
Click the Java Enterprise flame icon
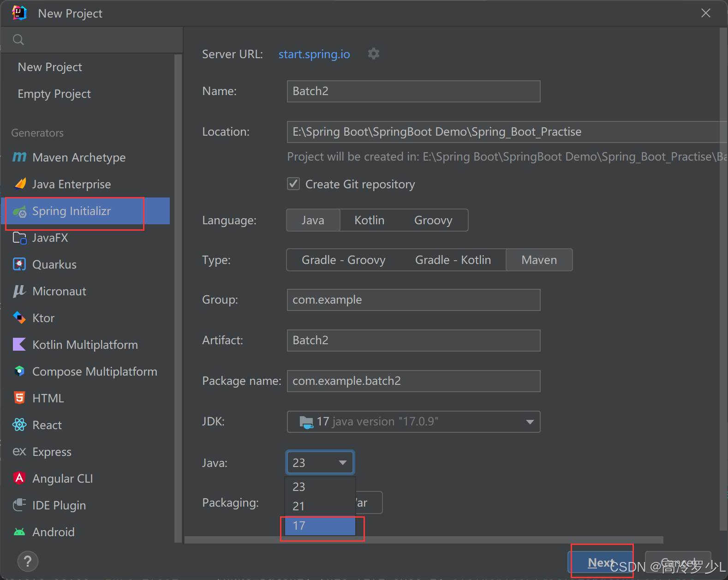coord(19,184)
